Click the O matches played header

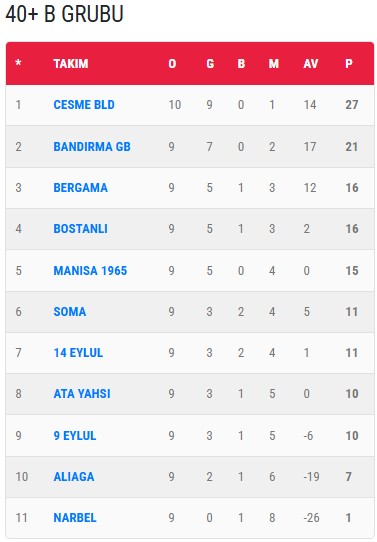172,64
